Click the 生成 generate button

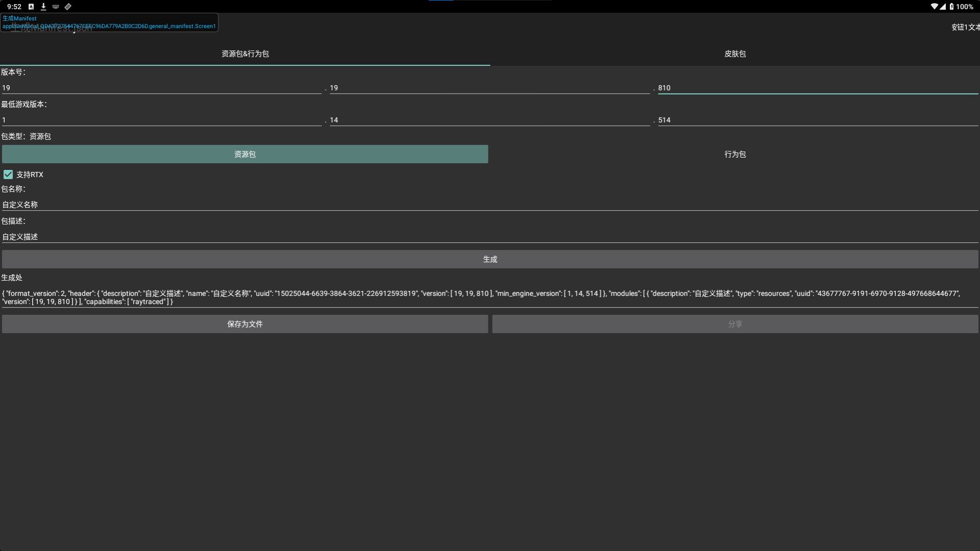490,259
